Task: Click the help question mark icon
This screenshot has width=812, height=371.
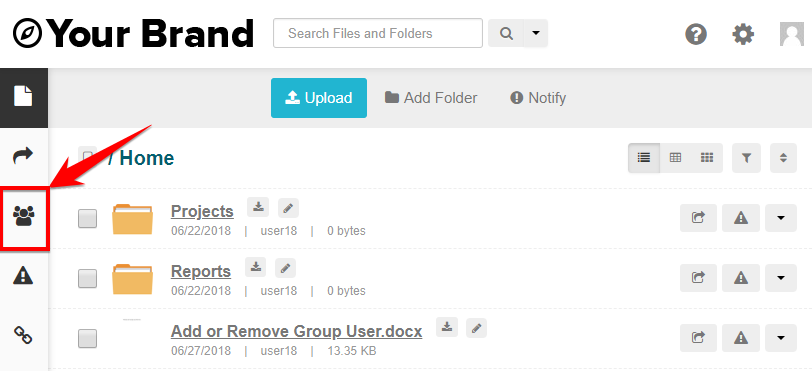Action: (x=696, y=35)
